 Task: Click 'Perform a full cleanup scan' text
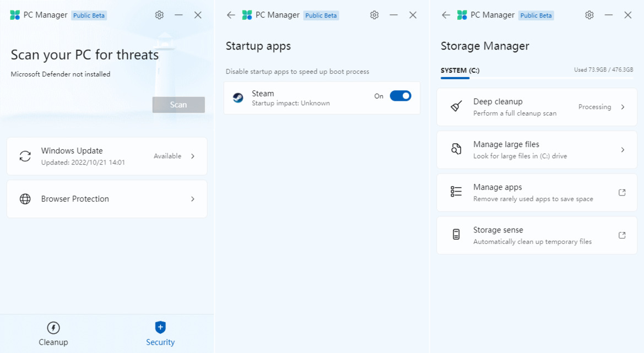coord(515,113)
